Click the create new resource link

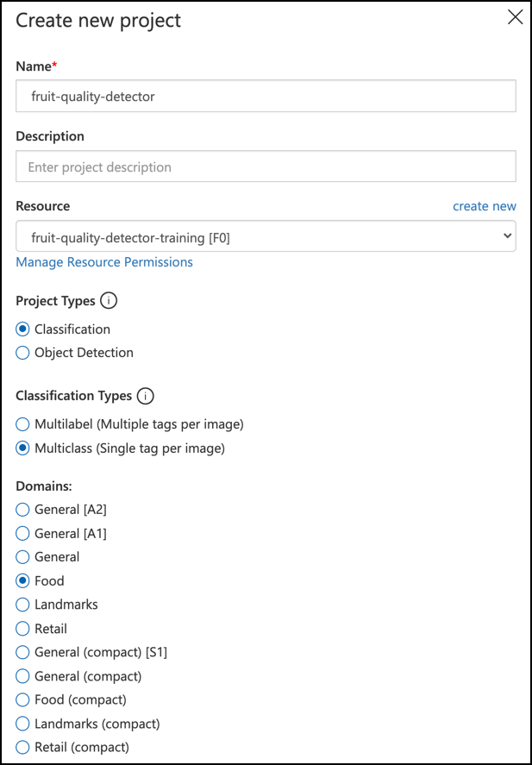point(484,206)
